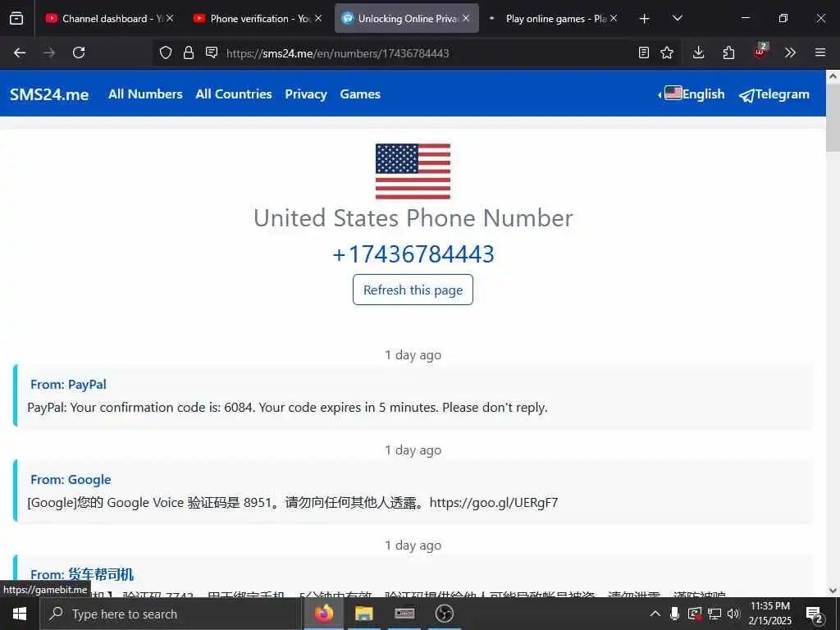Image resolution: width=840 pixels, height=630 pixels.
Task: Open tracking protection shield icon
Action: point(166,52)
